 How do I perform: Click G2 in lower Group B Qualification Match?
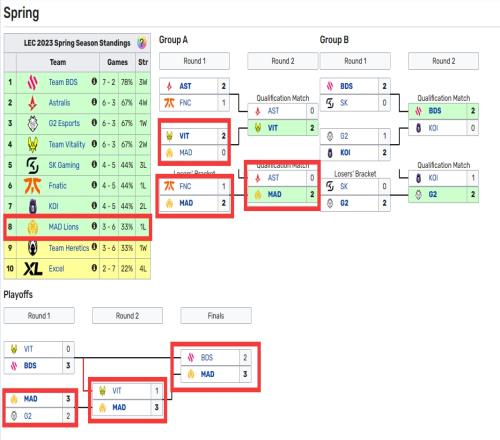433,195
